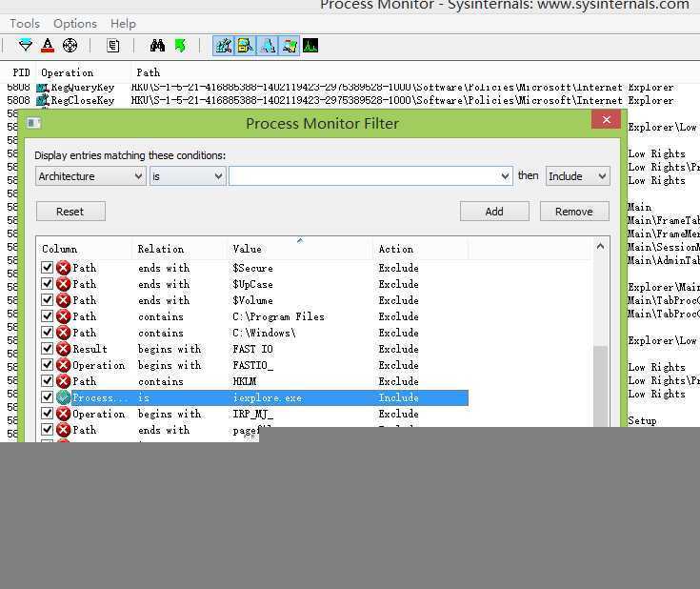Click exclude icon on FASTIO_ row
The height and width of the screenshot is (589, 700).
tap(64, 365)
